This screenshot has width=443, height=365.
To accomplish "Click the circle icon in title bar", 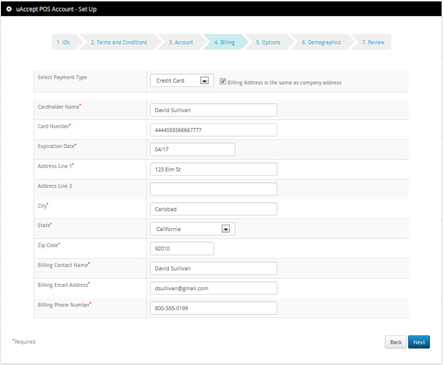I will (9, 9).
